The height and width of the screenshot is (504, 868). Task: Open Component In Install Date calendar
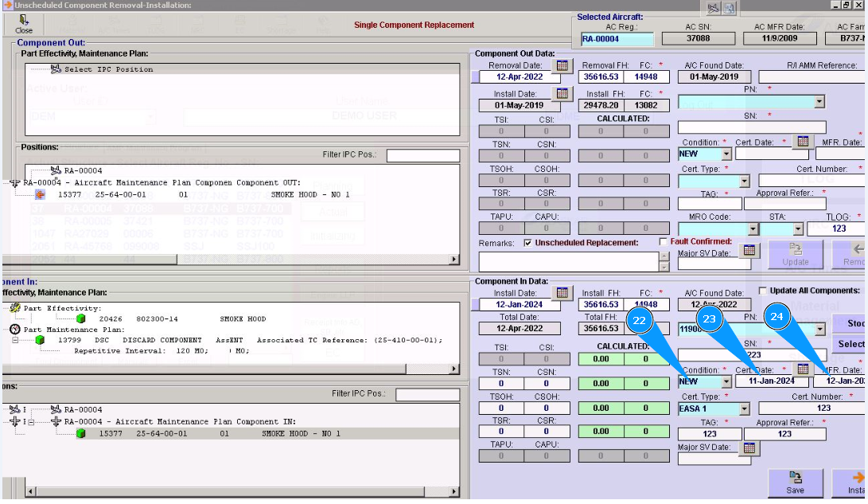562,293
